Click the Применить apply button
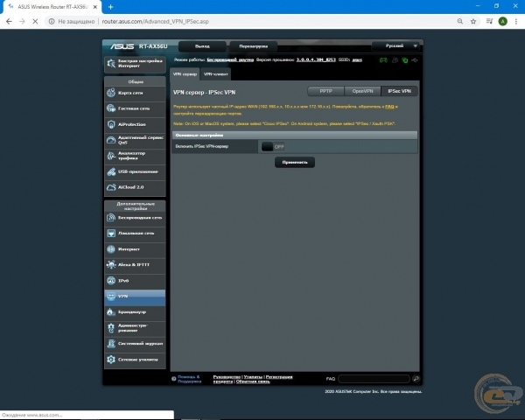Image resolution: width=525 pixels, height=420 pixels. 295,163
